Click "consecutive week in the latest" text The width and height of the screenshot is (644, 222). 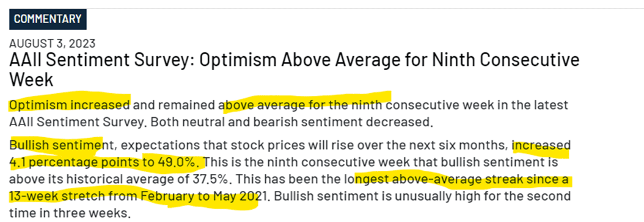(477, 105)
